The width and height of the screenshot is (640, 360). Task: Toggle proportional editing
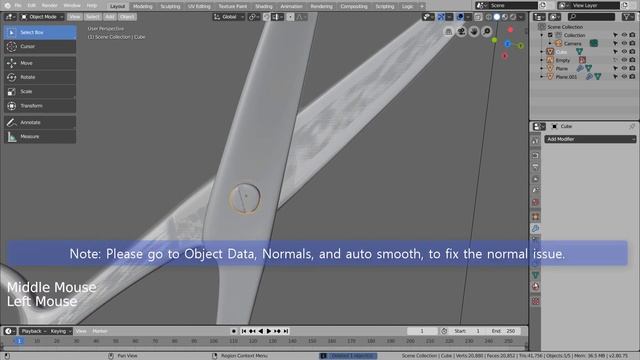(x=290, y=17)
